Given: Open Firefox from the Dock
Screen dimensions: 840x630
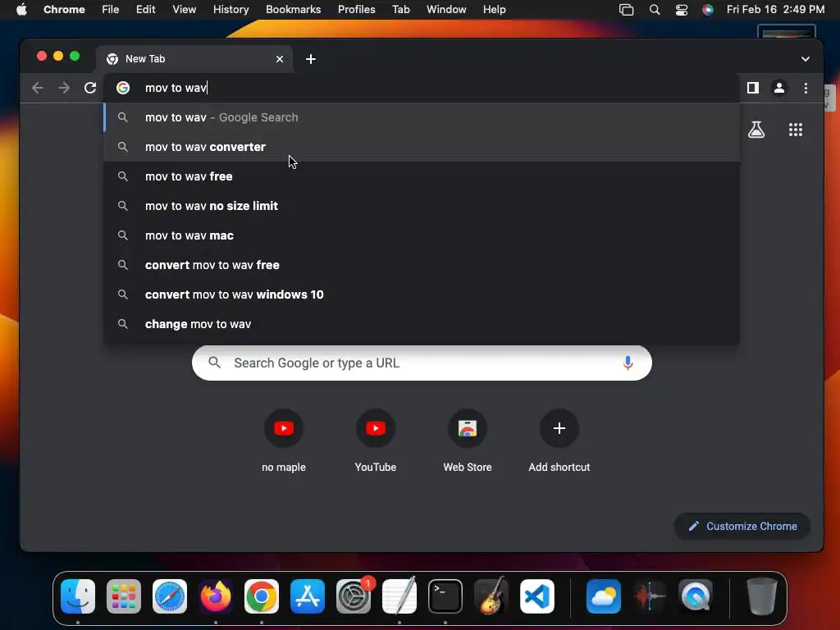Looking at the screenshot, I should coord(216,596).
